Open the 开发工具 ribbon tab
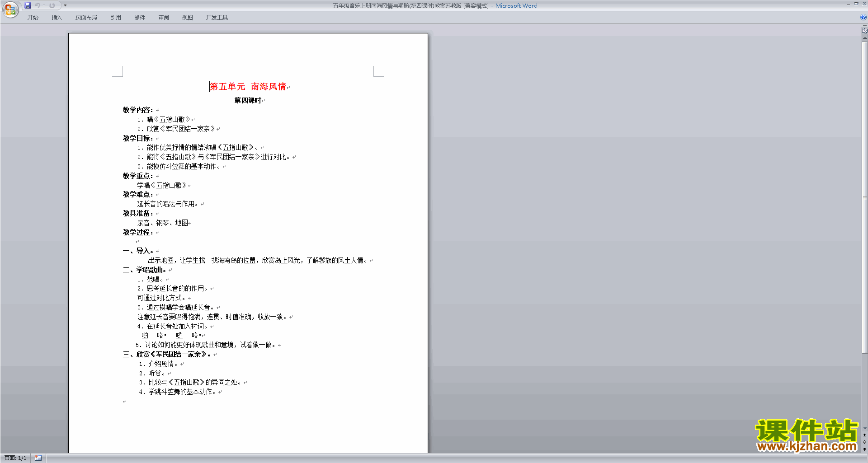This screenshot has height=463, width=868. 217,17
